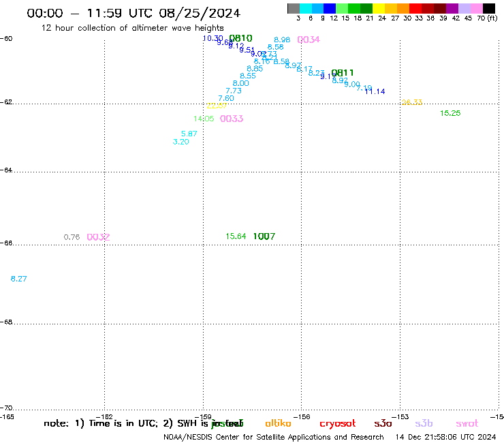Click the wave height value 8.65

click(255, 69)
